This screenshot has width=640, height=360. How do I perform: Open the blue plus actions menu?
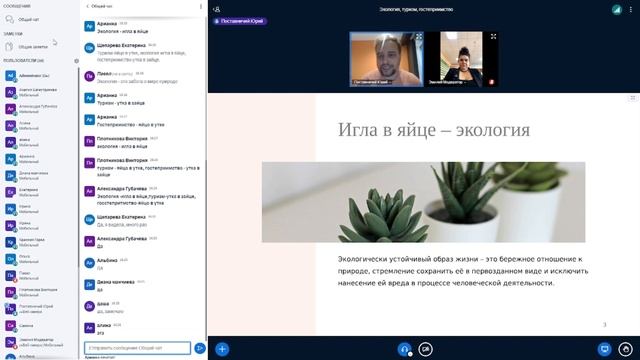point(222,349)
